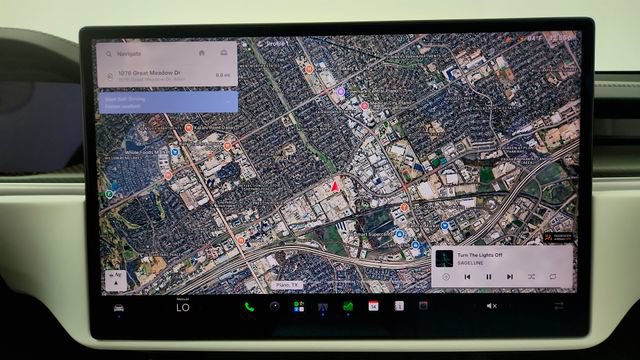Toggle map orientation compass button
Screen dimensions: 640x360
point(116,280)
